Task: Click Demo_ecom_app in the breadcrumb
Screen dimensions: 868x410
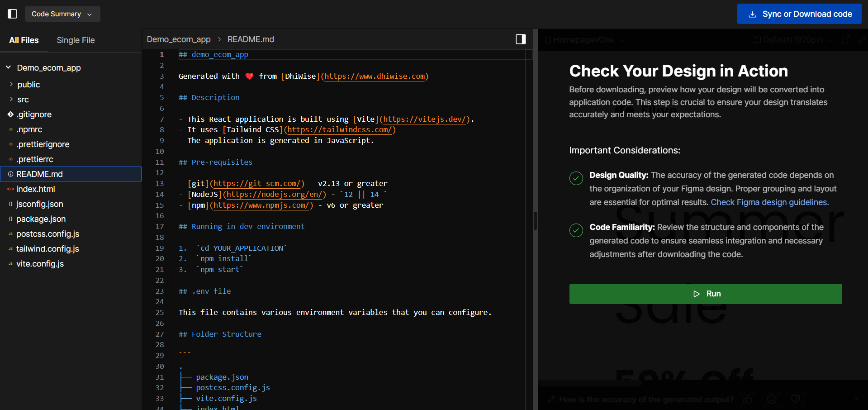Action: click(179, 39)
